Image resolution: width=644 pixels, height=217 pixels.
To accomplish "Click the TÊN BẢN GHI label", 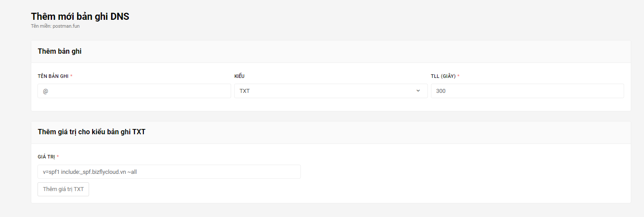I will point(53,76).
